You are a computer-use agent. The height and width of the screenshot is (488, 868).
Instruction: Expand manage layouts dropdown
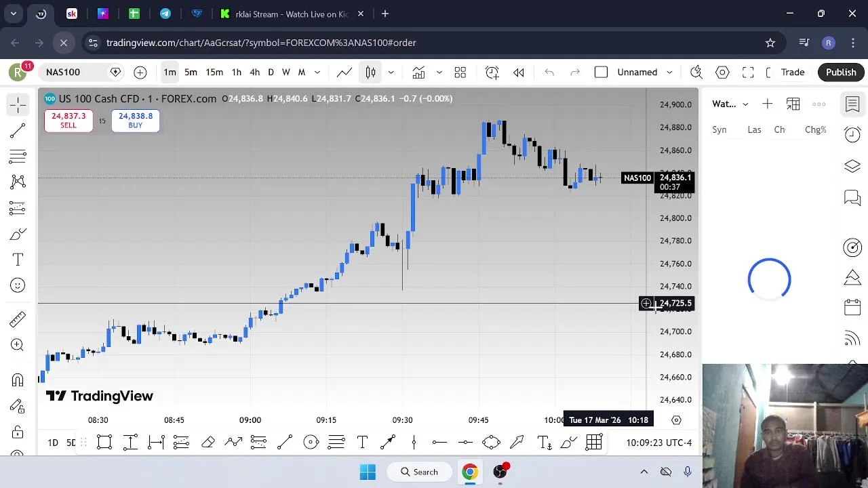coord(669,72)
